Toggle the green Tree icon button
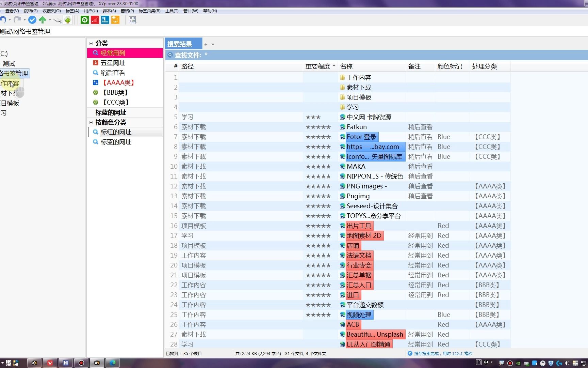This screenshot has height=368, width=588. click(68, 20)
